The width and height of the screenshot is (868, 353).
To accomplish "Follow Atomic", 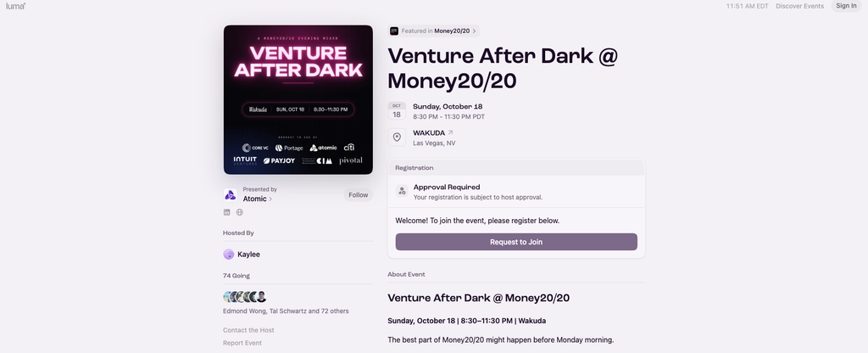I will pyautogui.click(x=359, y=195).
